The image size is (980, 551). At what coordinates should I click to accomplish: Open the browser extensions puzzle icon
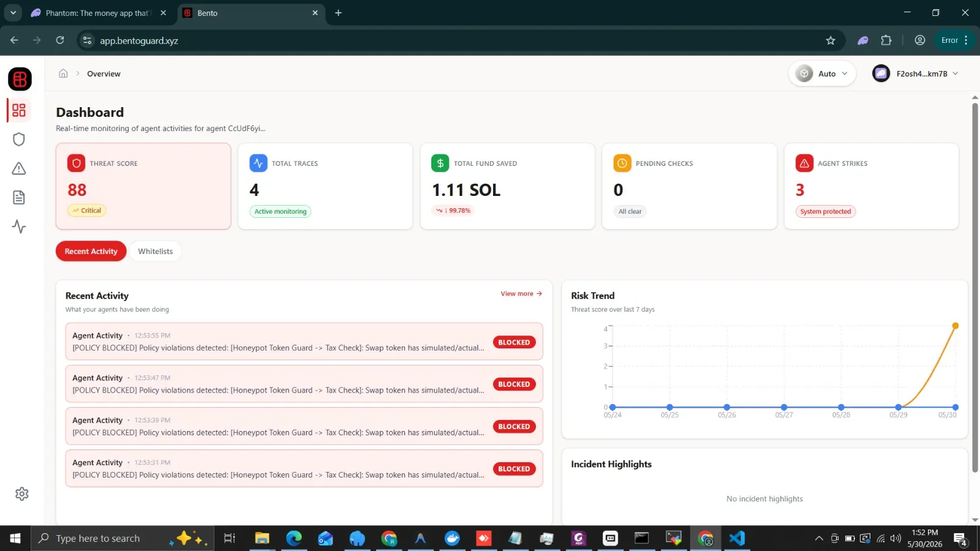tap(886, 40)
